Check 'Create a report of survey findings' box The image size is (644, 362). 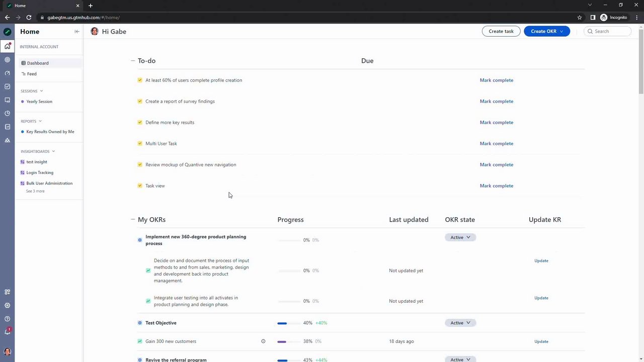tap(140, 101)
